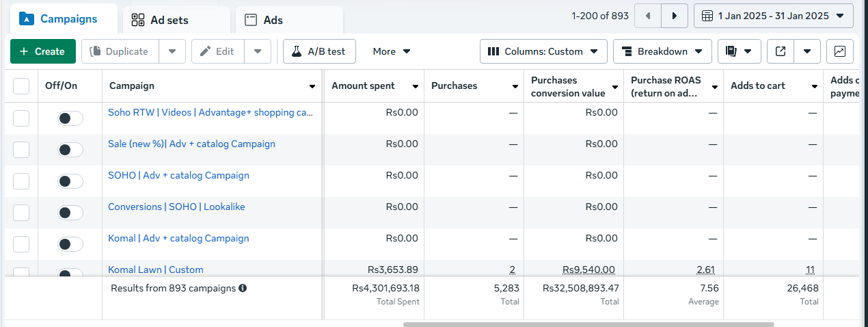Switch to the Ad sets tab

point(176,20)
